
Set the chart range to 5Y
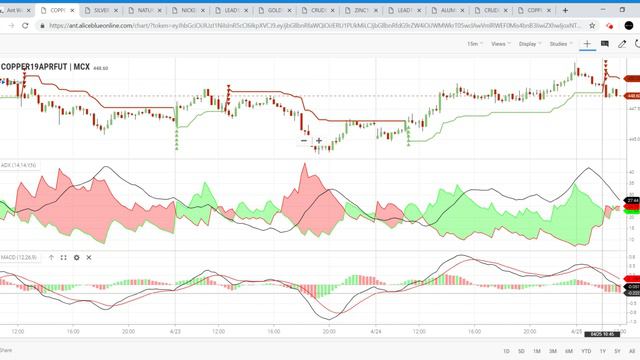617,351
